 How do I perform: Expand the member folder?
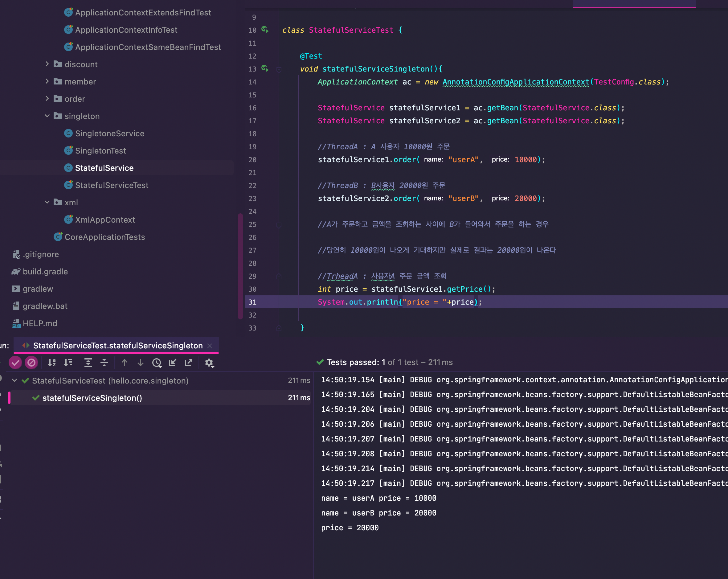coord(47,81)
